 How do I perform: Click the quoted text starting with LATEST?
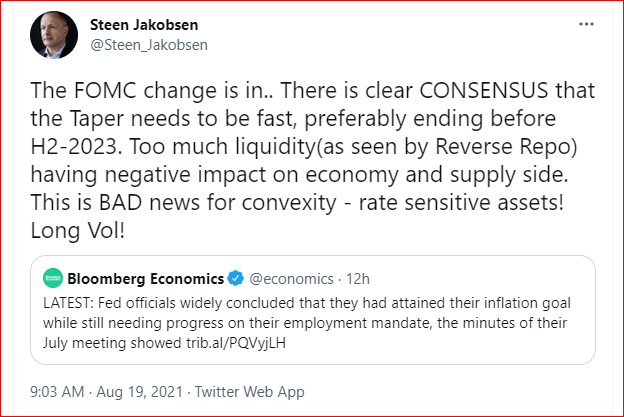[x=307, y=323]
